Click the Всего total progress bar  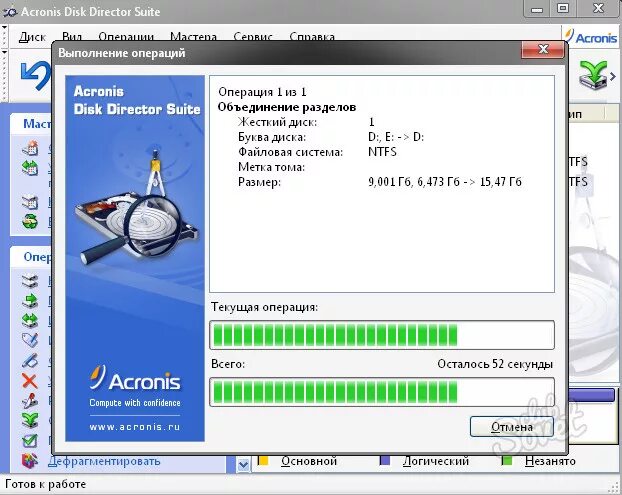[382, 392]
